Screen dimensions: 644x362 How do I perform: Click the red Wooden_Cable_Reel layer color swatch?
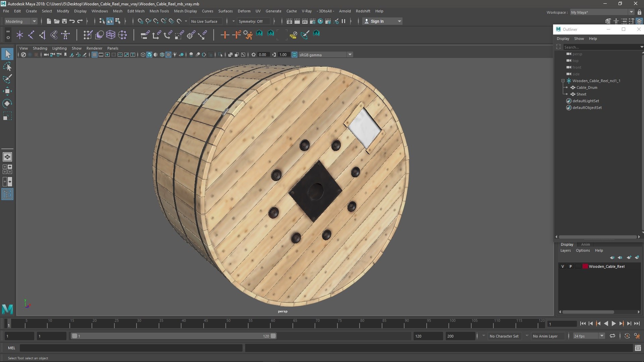[585, 266]
